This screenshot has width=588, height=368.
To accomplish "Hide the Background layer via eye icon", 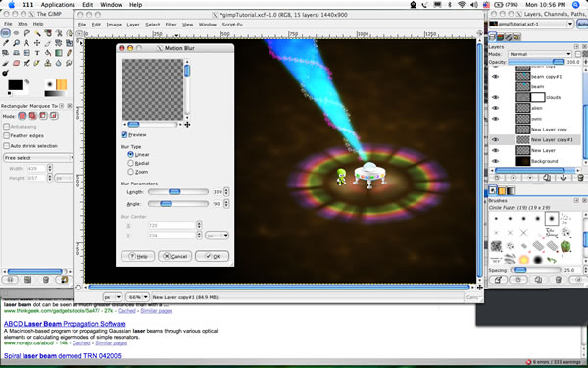I will pyautogui.click(x=495, y=161).
